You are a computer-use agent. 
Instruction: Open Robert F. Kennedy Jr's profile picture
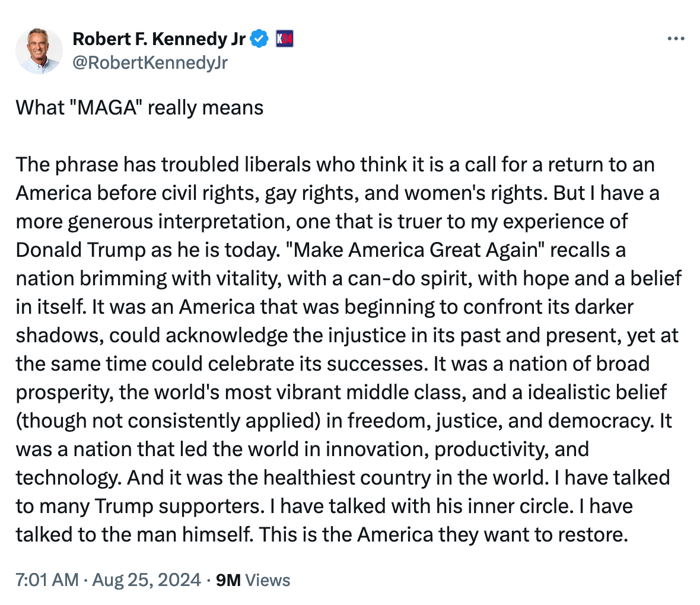[x=39, y=50]
